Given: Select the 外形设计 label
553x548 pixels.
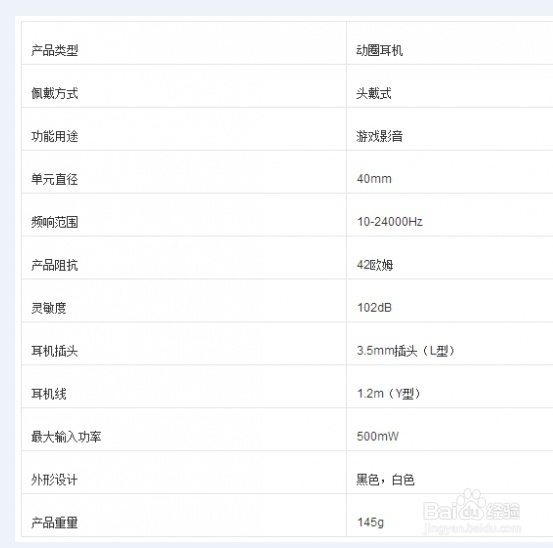Looking at the screenshot, I should 55,480.
